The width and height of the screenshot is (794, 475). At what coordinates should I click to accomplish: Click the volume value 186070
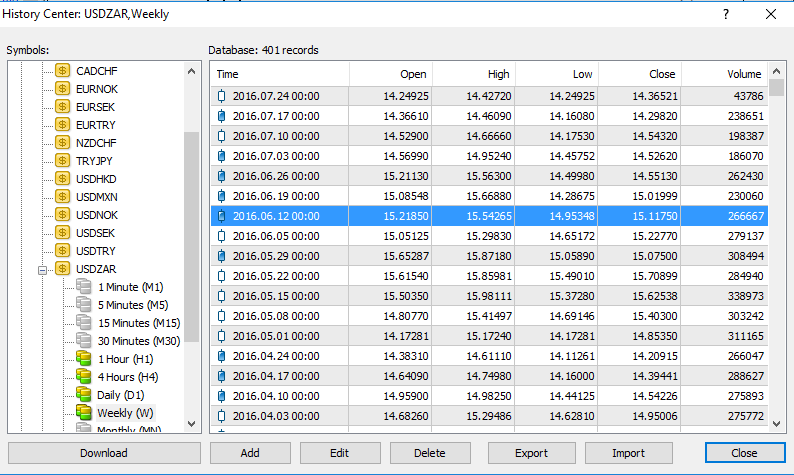coord(745,156)
